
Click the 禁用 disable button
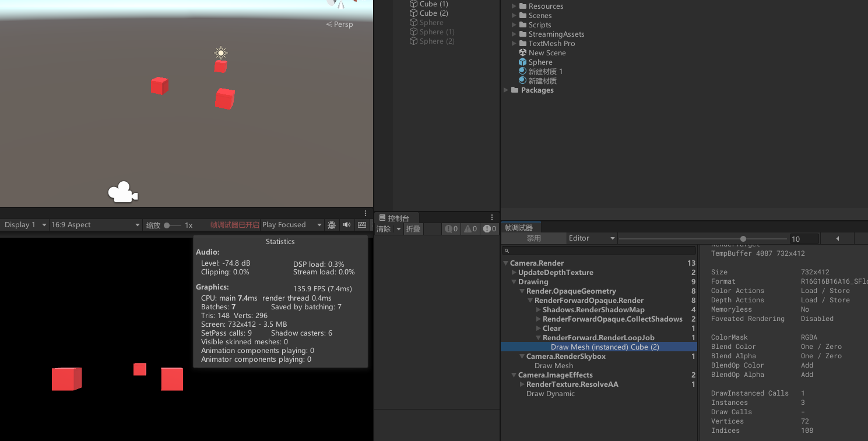pos(533,238)
